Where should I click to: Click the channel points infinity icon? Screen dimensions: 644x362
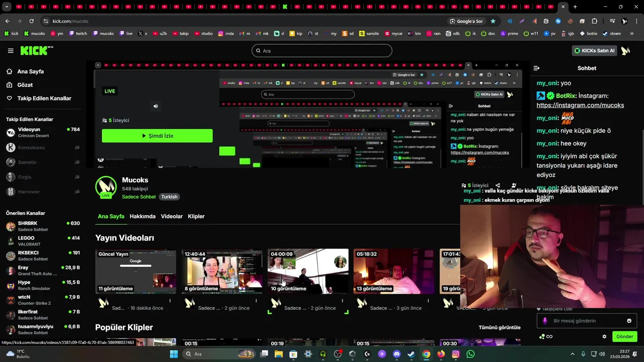(549, 336)
